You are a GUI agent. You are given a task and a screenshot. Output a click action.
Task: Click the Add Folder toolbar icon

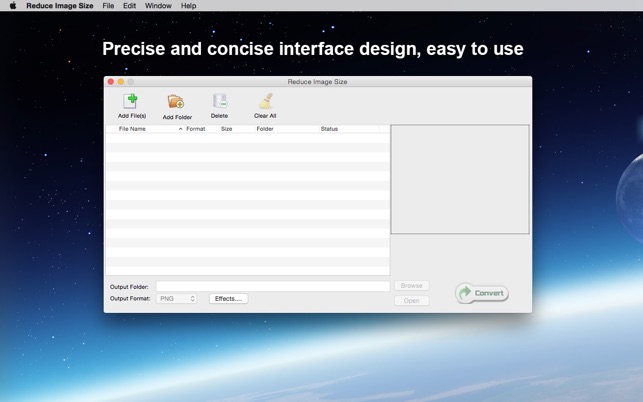(x=176, y=102)
